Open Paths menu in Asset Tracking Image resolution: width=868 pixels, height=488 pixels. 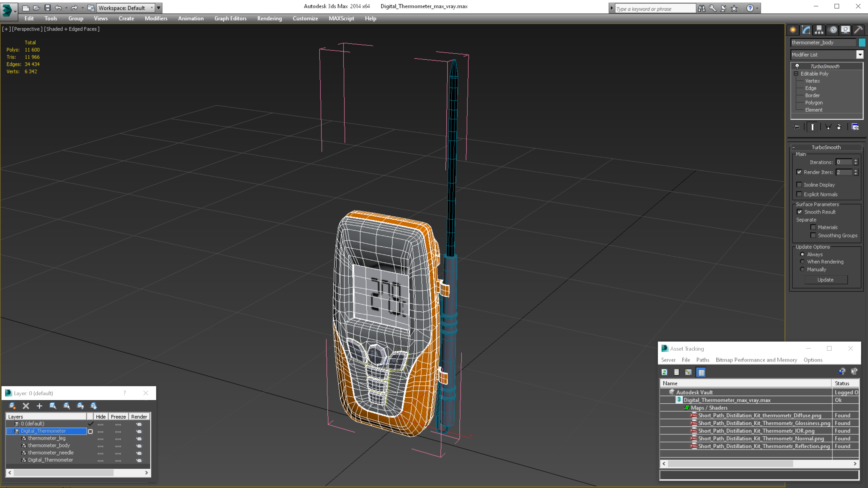pos(703,360)
